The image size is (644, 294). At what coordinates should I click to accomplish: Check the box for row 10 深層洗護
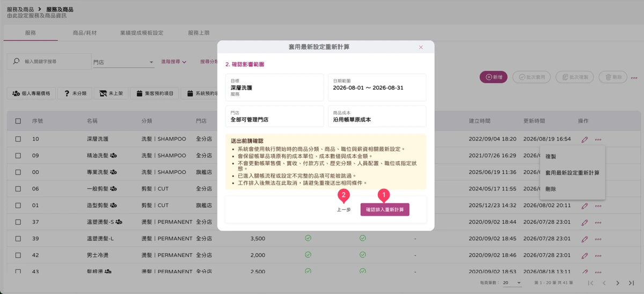[x=18, y=139]
